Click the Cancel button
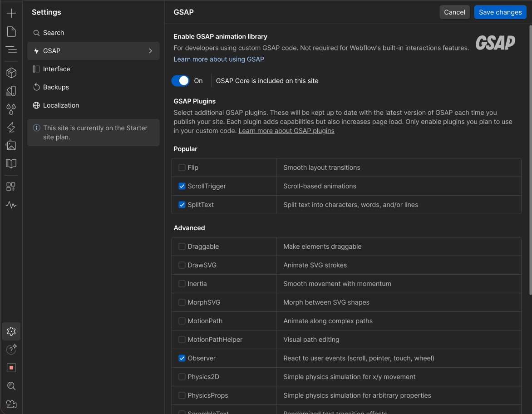532x414 pixels. 454,12
